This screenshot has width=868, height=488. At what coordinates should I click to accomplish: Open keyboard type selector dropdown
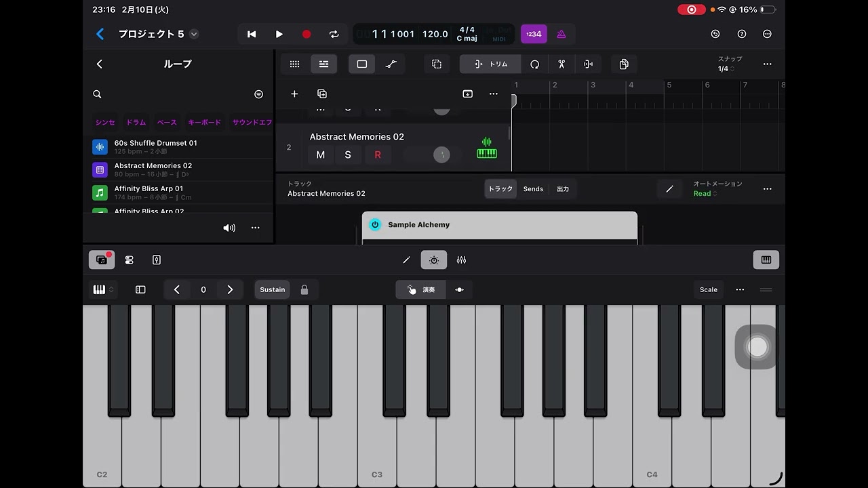click(102, 289)
